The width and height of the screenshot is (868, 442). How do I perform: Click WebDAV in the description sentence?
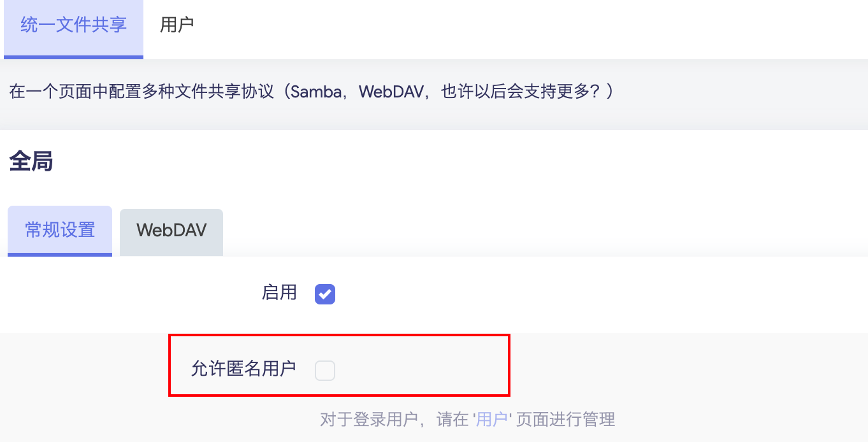tap(391, 92)
